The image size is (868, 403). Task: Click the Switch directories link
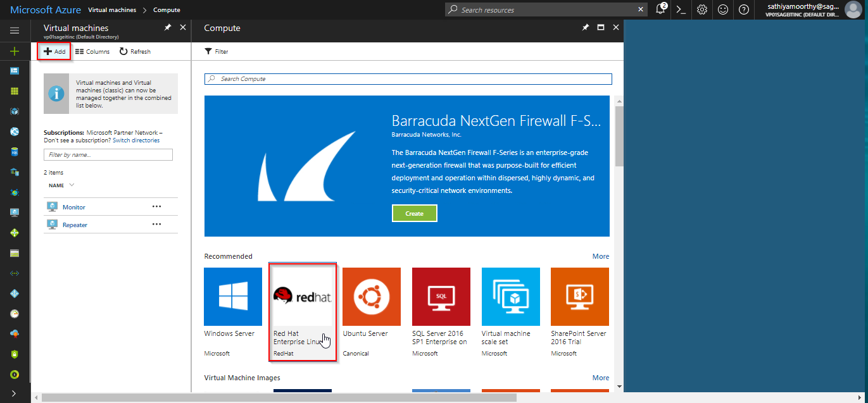tap(136, 140)
